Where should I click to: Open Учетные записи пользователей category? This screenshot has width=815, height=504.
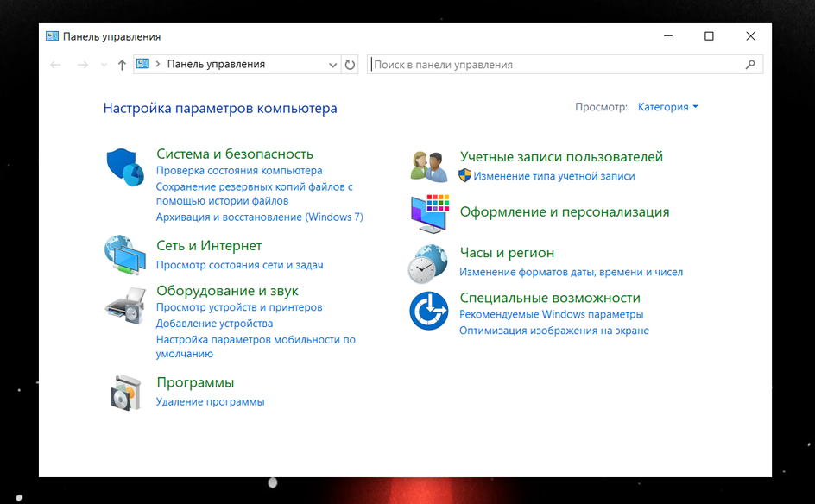click(561, 156)
